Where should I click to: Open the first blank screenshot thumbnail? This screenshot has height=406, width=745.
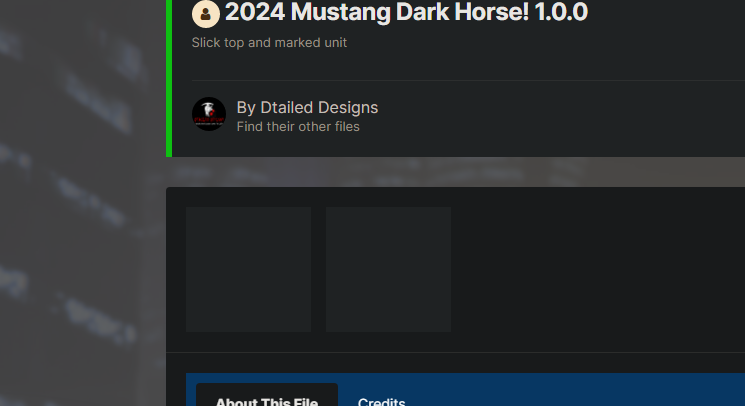pos(248,269)
